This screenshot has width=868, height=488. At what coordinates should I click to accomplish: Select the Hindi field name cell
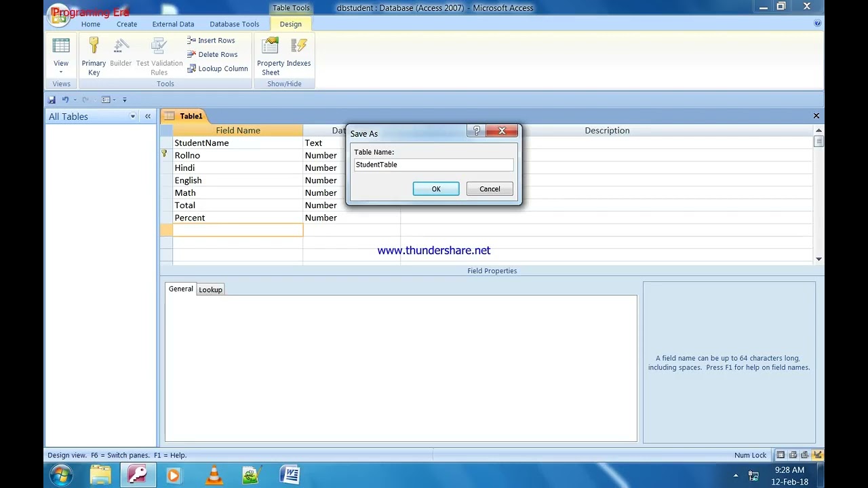tap(238, 168)
